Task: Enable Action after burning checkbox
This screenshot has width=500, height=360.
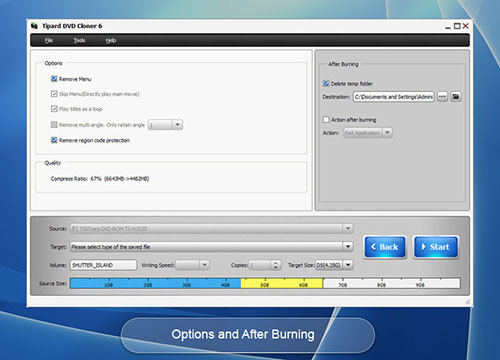Action: (x=326, y=119)
